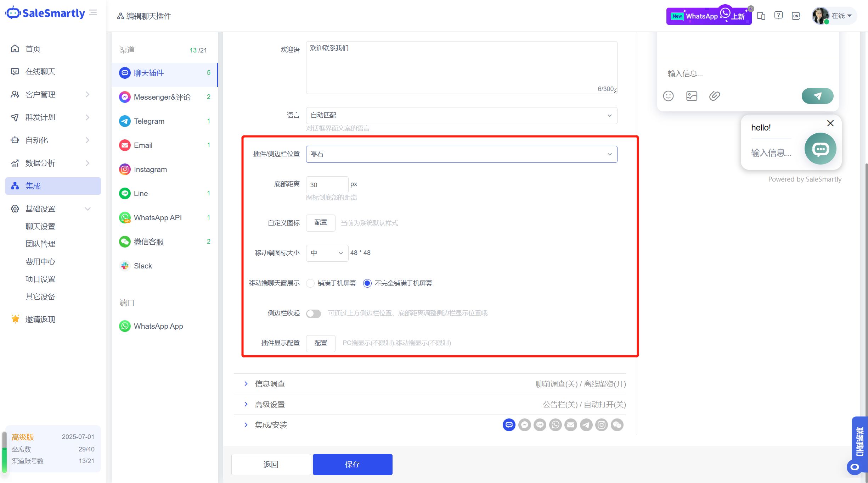Expand the 高级设置 section

270,405
